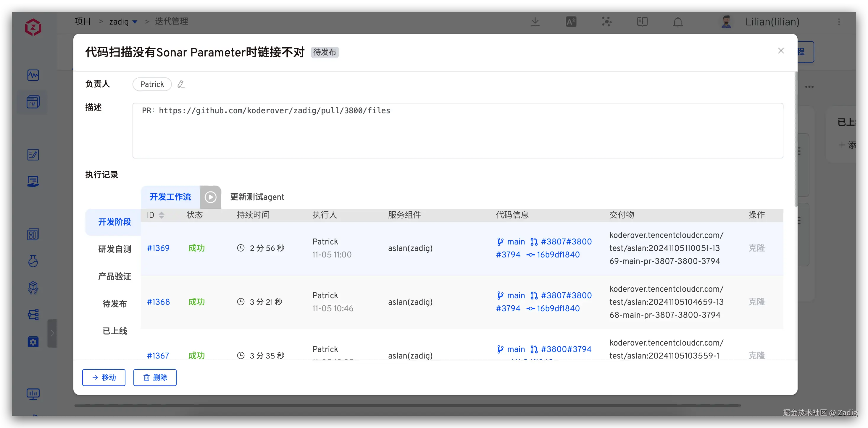
Task: Open the language translation icon
Action: click(571, 22)
